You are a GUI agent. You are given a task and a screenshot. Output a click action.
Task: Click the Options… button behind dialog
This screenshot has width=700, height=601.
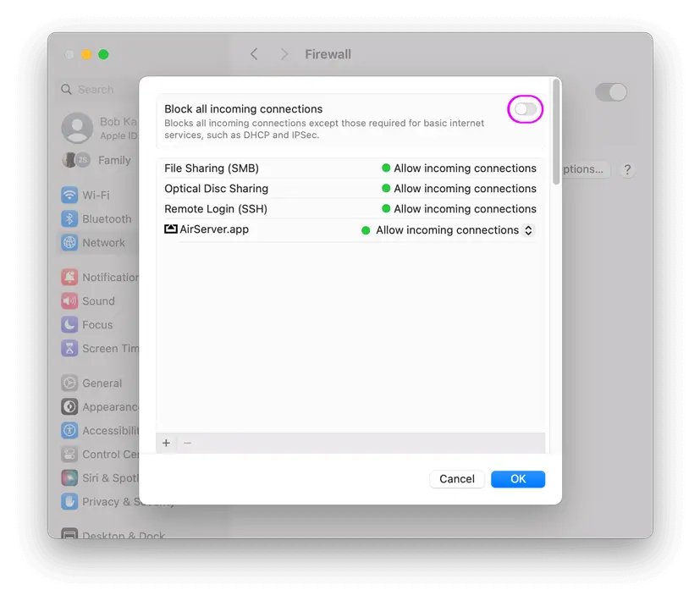[x=586, y=169]
